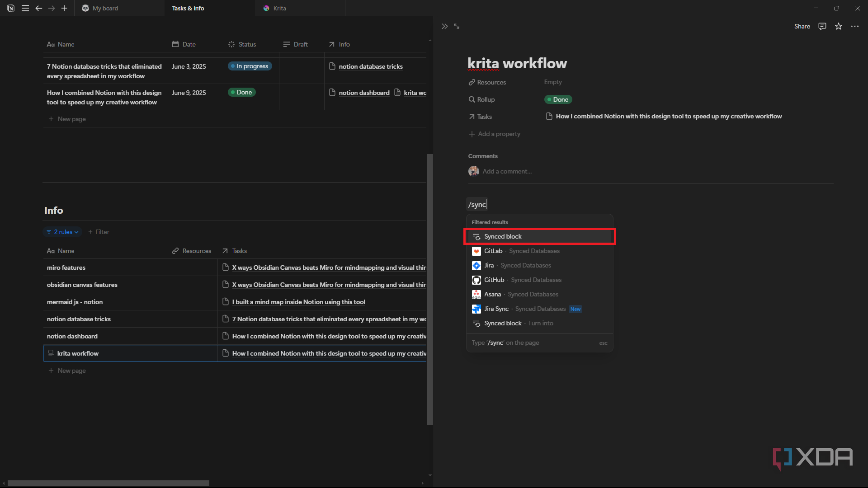Open krita workflow as full page
The height and width of the screenshot is (488, 868).
coord(457,26)
